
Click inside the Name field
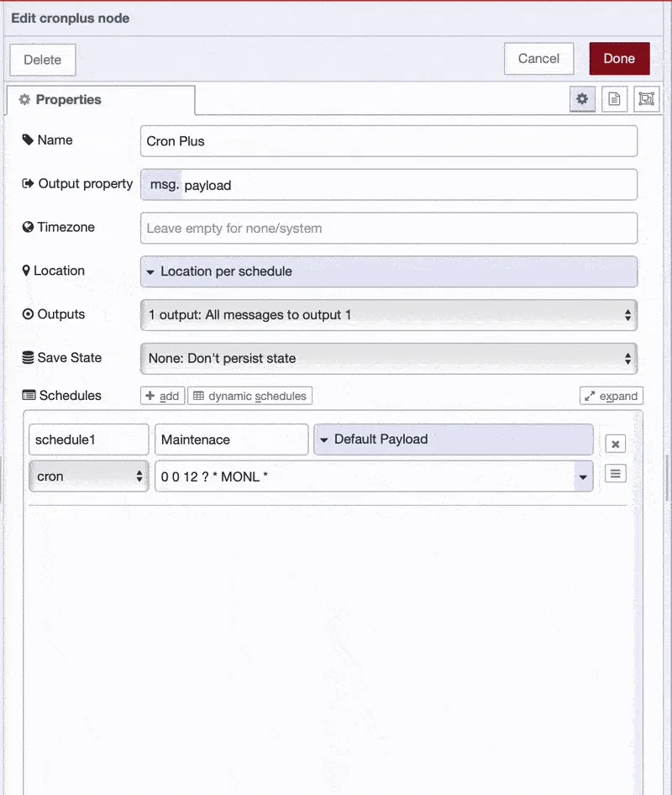click(388, 140)
